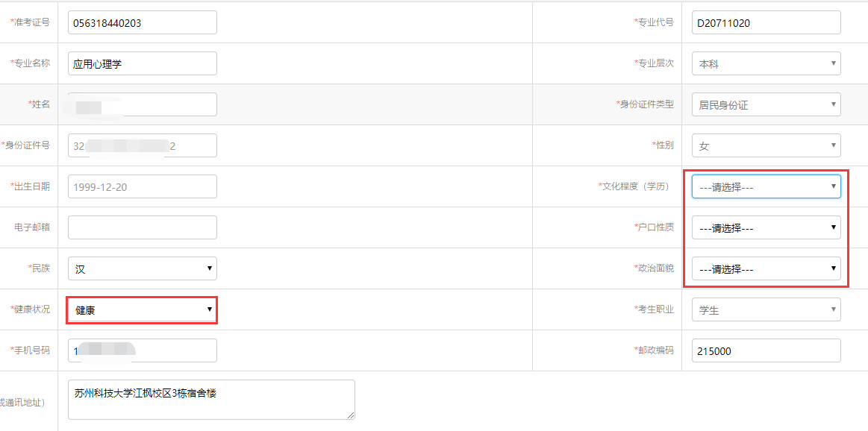Click the resize grip of the address textarea
868x431 pixels.
coord(351,415)
